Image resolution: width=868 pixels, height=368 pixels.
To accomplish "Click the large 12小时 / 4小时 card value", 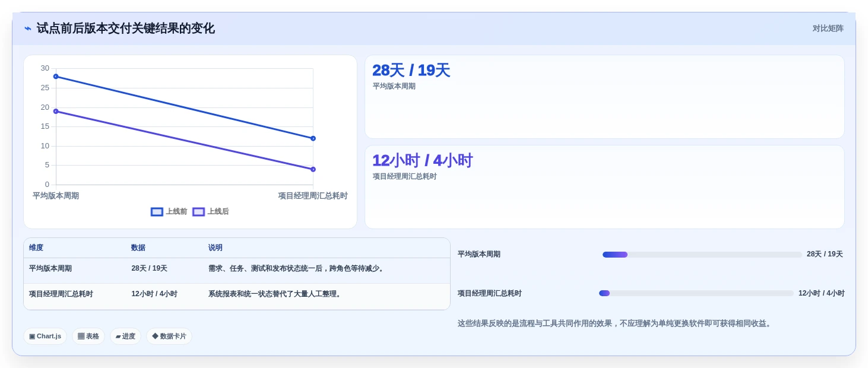I will pos(422,161).
